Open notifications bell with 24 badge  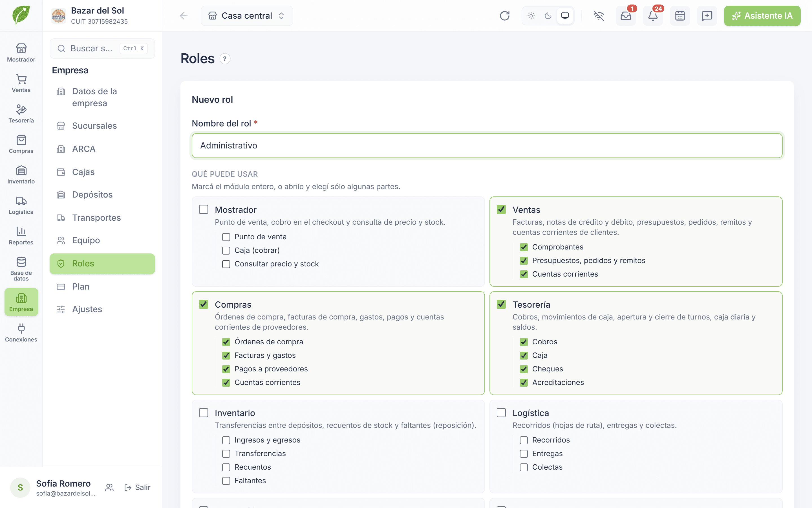(x=653, y=16)
